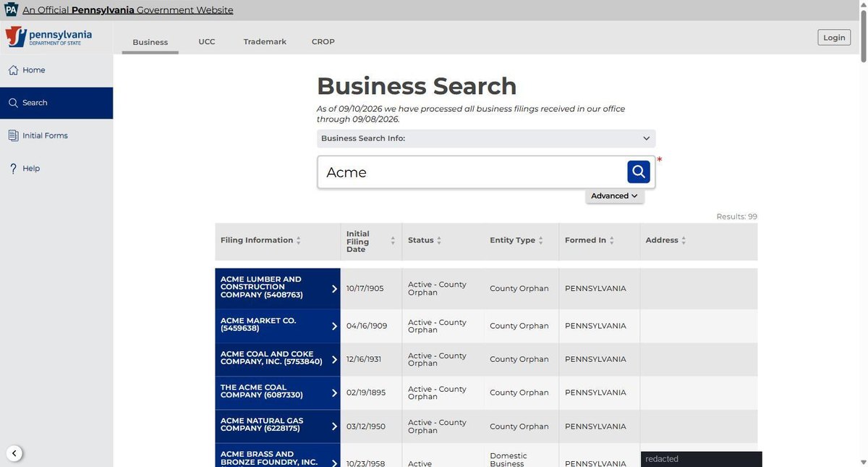Screen dimensions: 868x467
Task: Sort by Filing Information column arrows
Action: click(299, 240)
